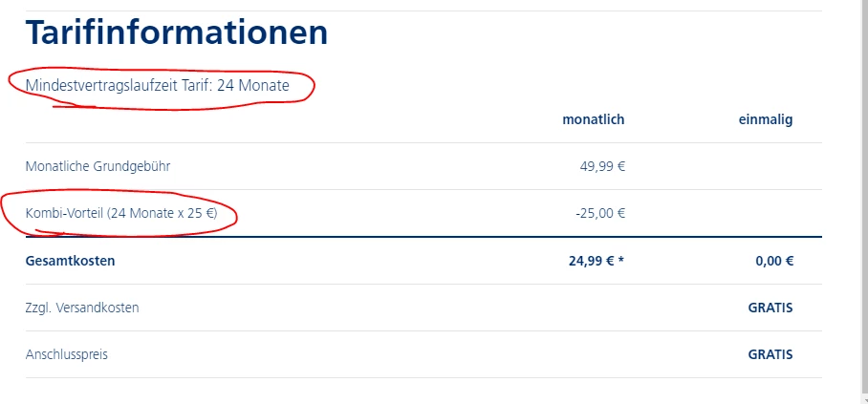The height and width of the screenshot is (404, 868).
Task: Click the einmalig column header
Action: pos(765,119)
